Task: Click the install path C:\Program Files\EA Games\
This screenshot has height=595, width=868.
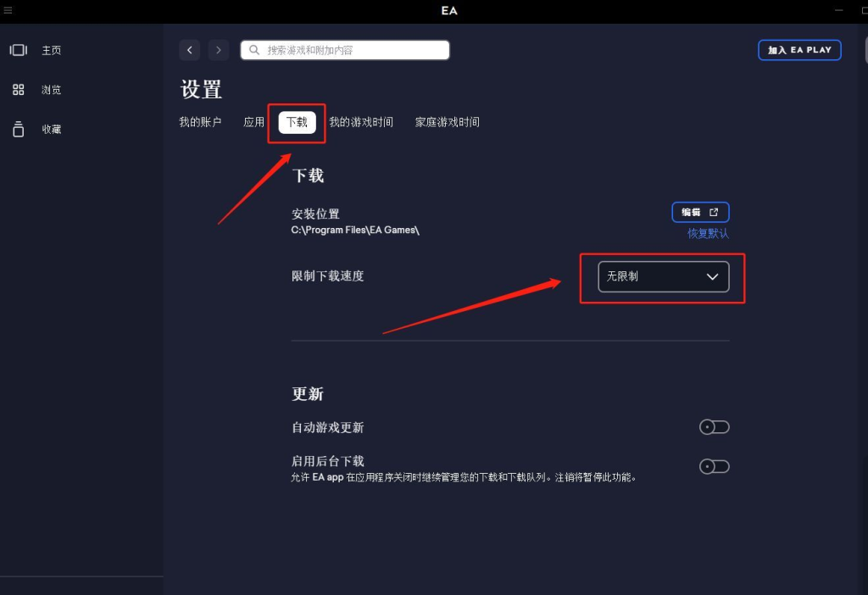Action: tap(355, 230)
